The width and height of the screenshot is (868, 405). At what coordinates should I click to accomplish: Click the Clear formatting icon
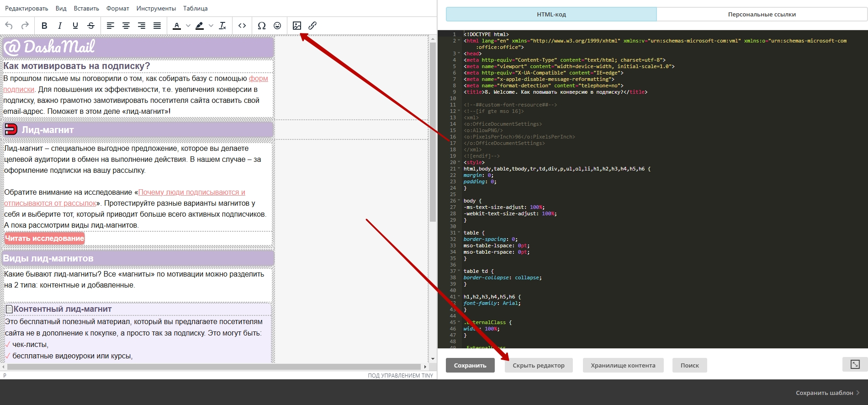pyautogui.click(x=222, y=26)
